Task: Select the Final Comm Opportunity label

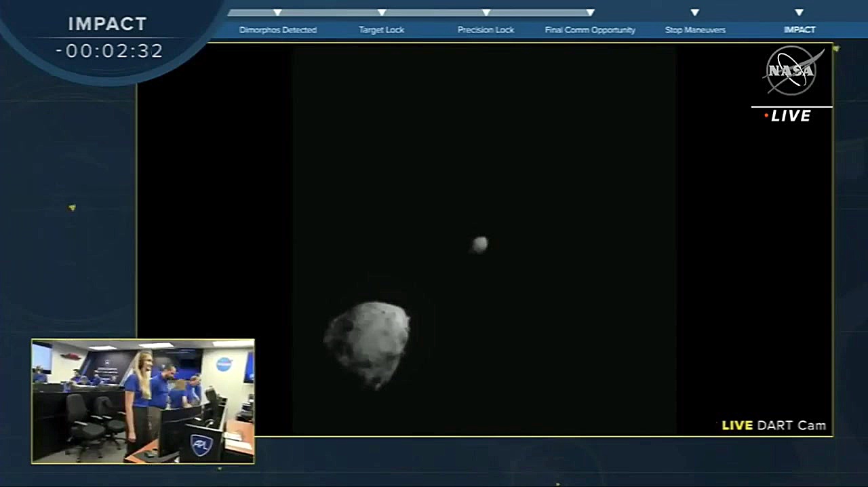Action: tap(590, 30)
